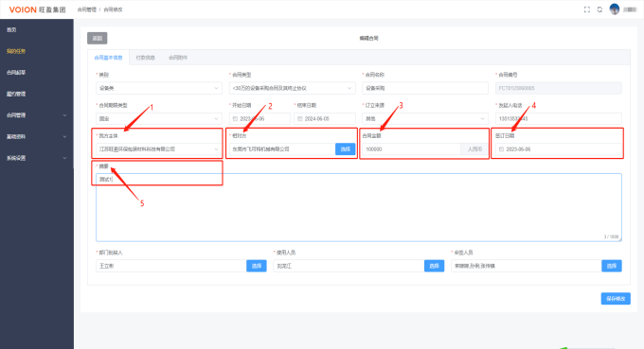Viewport: 644px width, 349px height.
Task: Click the 编辑合同 page title
Action: [368, 38]
